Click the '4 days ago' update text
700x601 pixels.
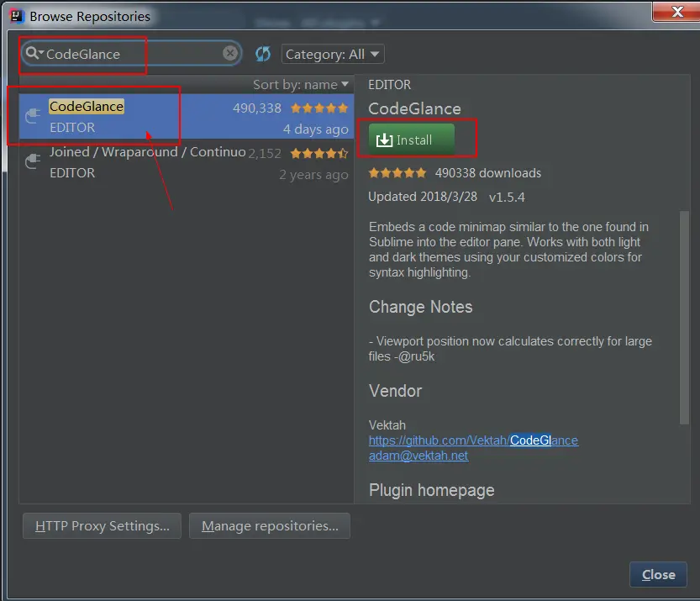coord(316,129)
